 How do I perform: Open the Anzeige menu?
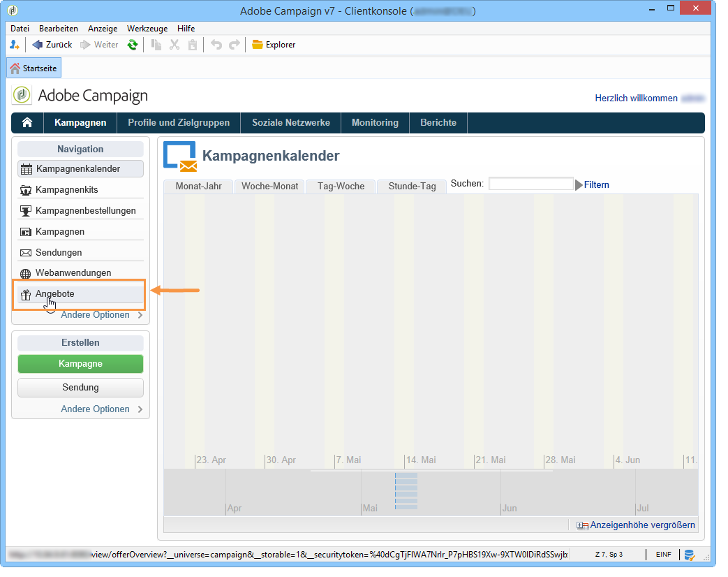tap(103, 29)
